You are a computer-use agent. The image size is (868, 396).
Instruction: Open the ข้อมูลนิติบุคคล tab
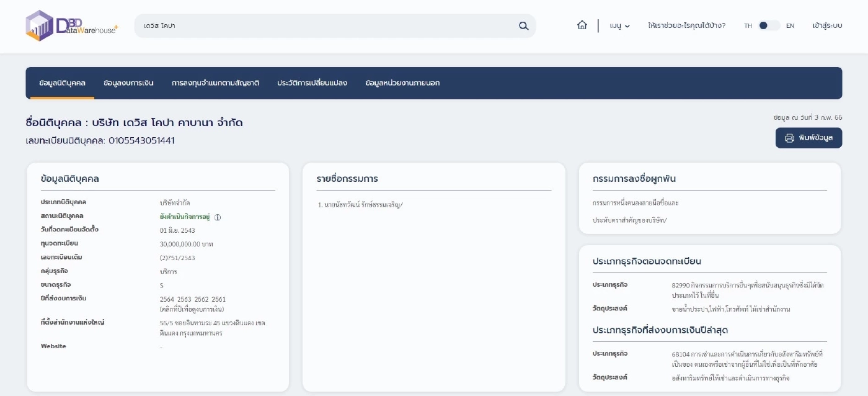point(62,83)
